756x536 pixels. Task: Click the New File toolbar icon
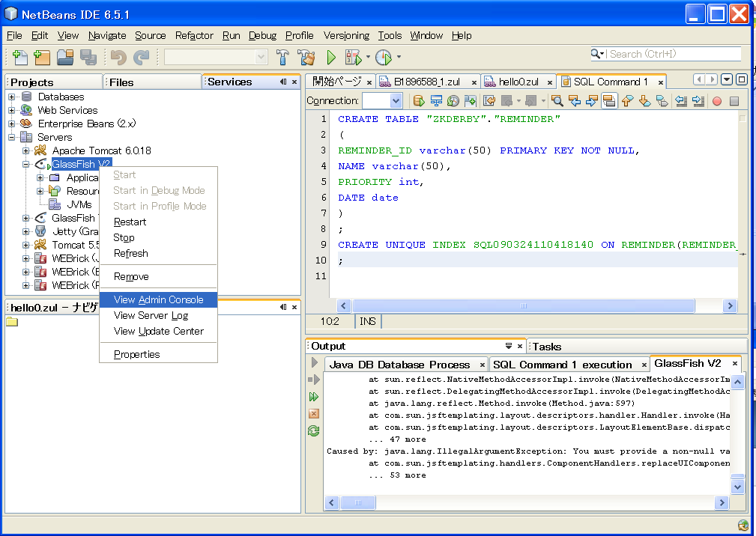[19, 58]
